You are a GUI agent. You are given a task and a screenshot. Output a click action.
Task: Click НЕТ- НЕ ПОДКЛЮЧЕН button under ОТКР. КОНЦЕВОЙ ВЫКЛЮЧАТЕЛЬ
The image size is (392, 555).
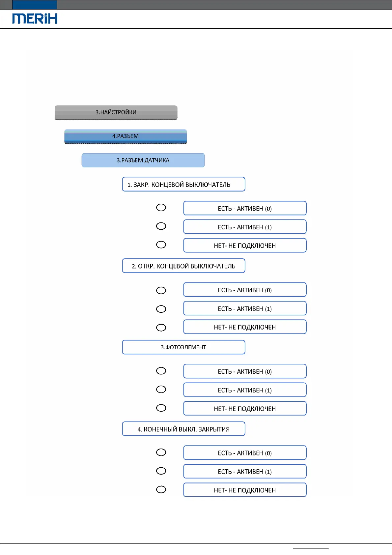tap(245, 327)
